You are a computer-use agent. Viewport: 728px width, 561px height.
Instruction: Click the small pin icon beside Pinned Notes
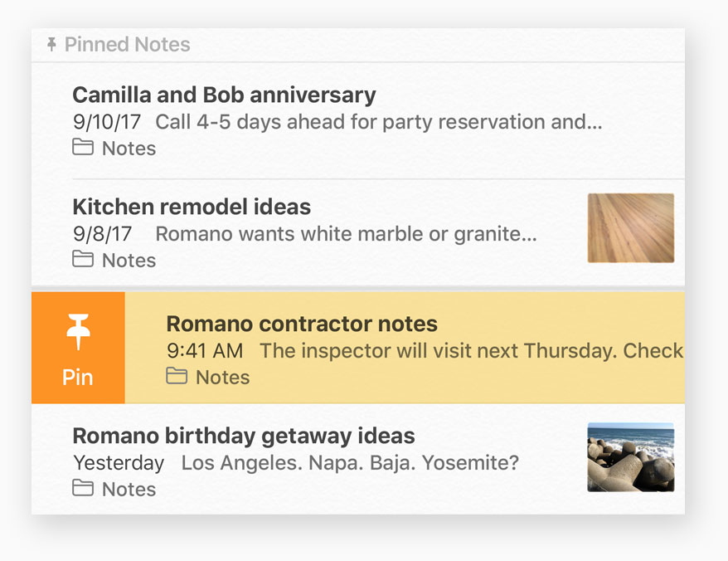[52, 44]
